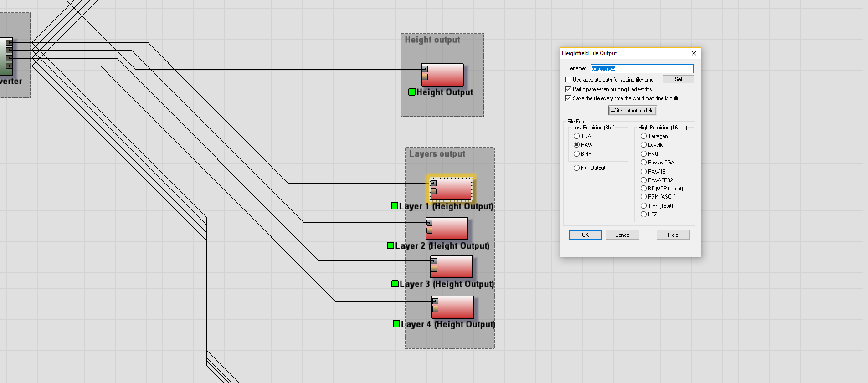Toggle Participate when building tiled worlds

569,89
